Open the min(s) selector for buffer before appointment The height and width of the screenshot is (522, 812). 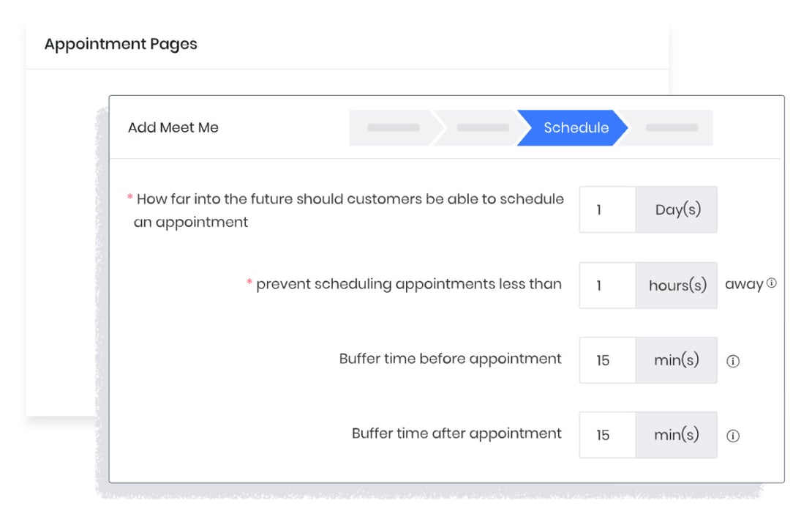tap(676, 360)
